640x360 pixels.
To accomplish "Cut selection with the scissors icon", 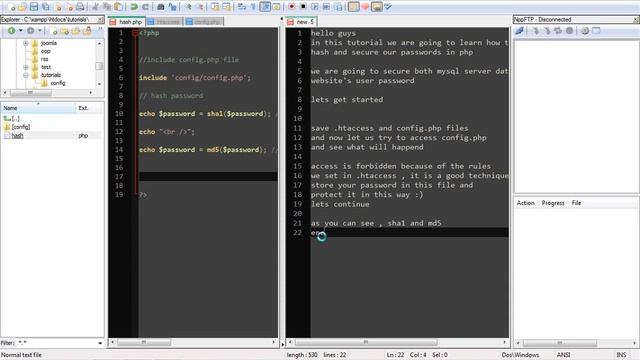I will point(95,7).
